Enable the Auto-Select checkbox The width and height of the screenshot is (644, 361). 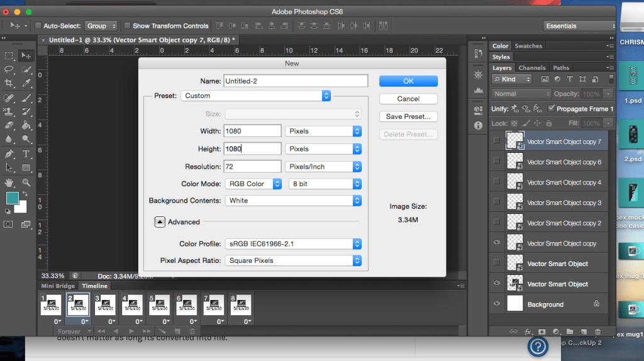pos(38,26)
